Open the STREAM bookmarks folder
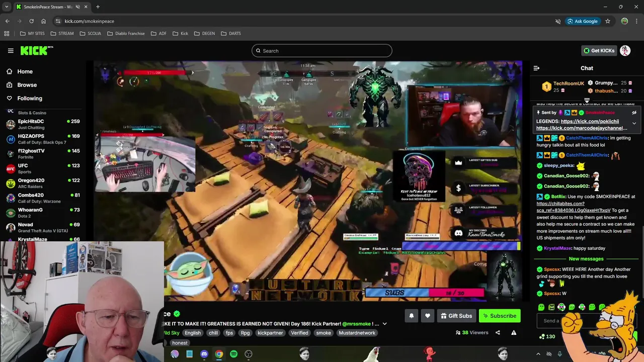This screenshot has height=362, width=644. point(61,33)
